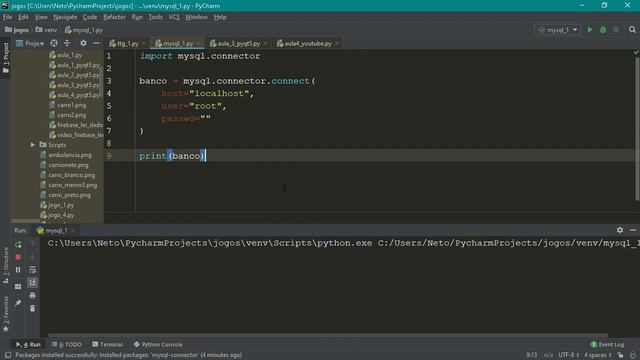The width and height of the screenshot is (640, 360).
Task: Click editor vertical scrollbar
Action: click(637, 129)
